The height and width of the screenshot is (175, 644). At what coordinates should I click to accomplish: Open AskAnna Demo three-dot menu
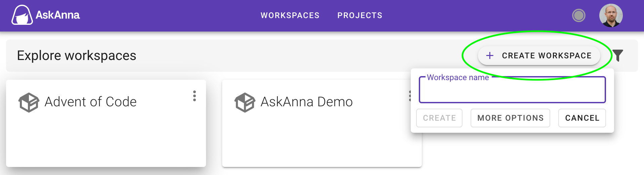coord(409,96)
